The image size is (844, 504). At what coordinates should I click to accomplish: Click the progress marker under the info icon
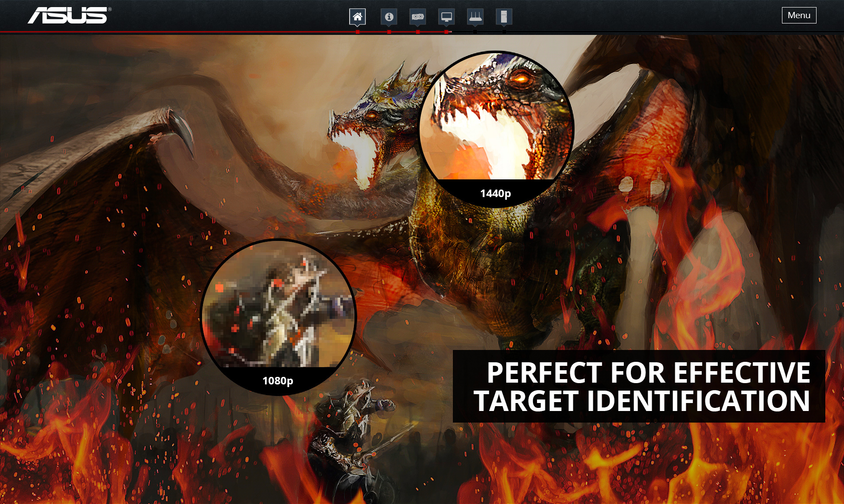pos(389,31)
